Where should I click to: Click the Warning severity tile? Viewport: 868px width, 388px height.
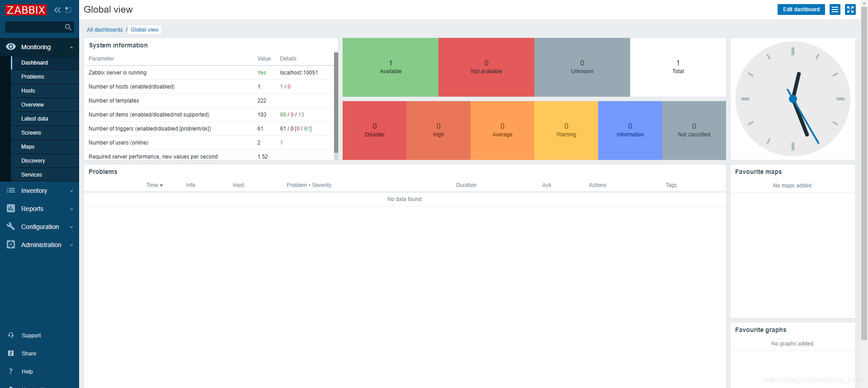click(x=566, y=131)
